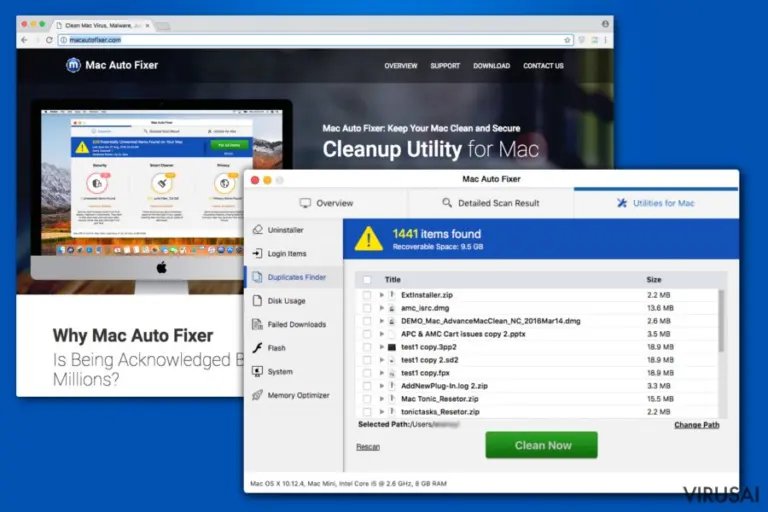Expand the test1 copy.3pp2 row
768x512 pixels.
click(x=382, y=347)
